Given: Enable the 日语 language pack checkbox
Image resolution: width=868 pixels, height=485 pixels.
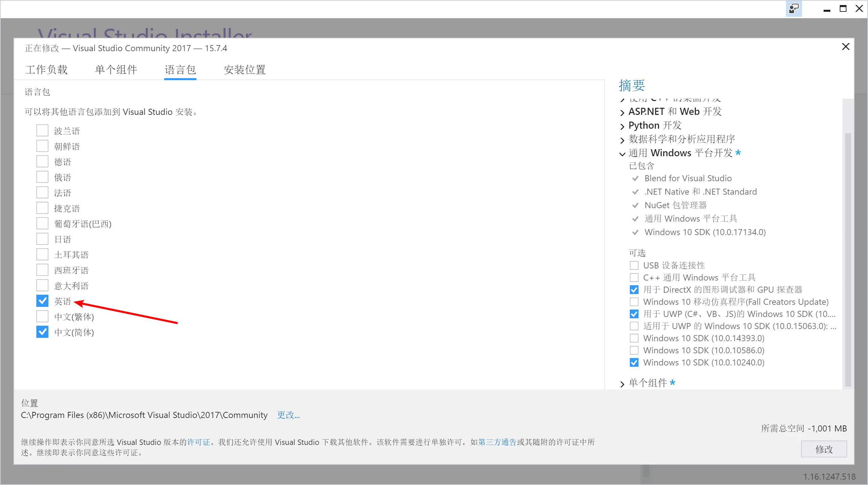Looking at the screenshot, I should click(x=42, y=239).
